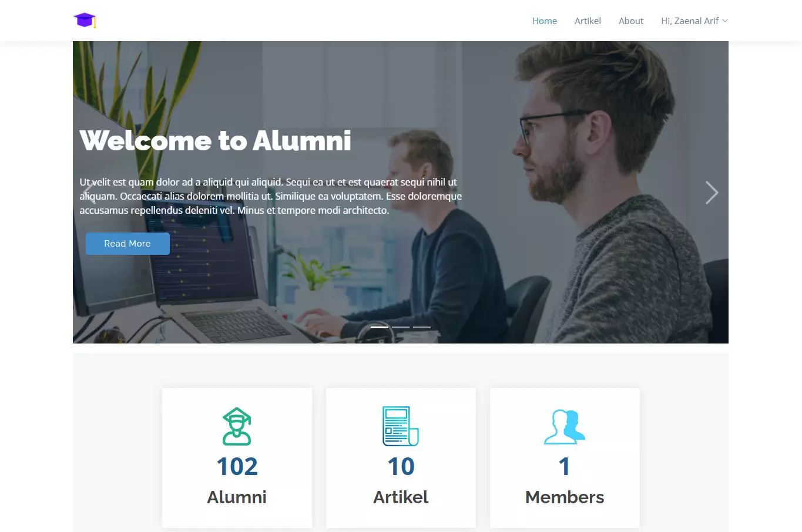802x532 pixels.
Task: Click the Welcome to Alumni heading
Action: tap(216, 141)
